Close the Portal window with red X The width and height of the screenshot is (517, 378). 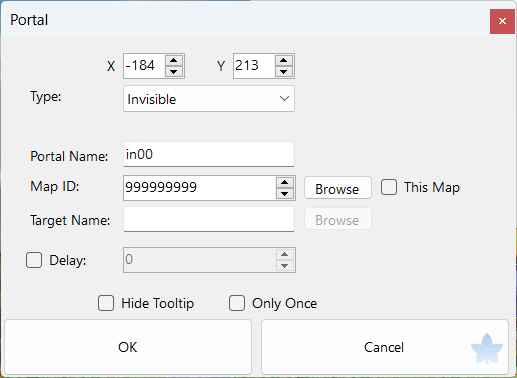click(x=502, y=21)
